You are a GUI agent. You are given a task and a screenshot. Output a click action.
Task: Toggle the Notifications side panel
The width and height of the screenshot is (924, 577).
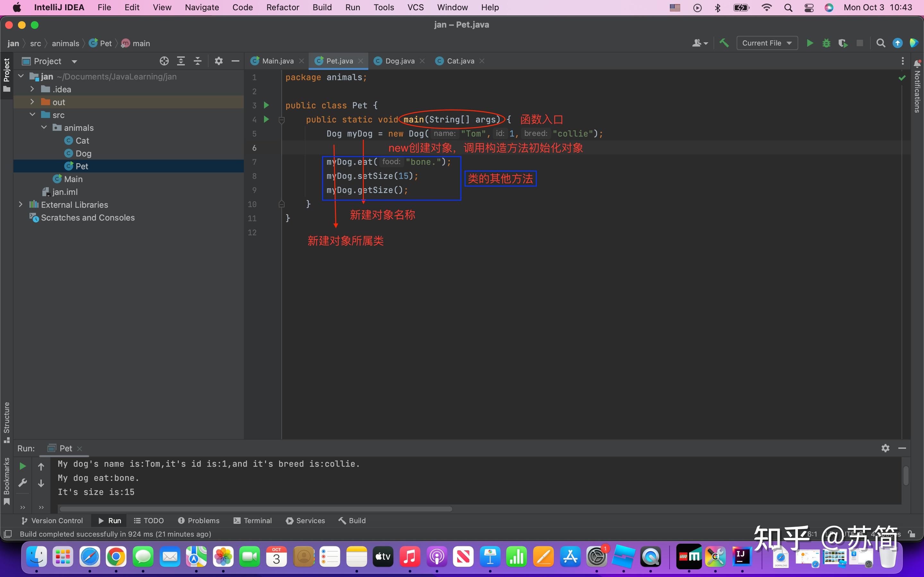(917, 87)
